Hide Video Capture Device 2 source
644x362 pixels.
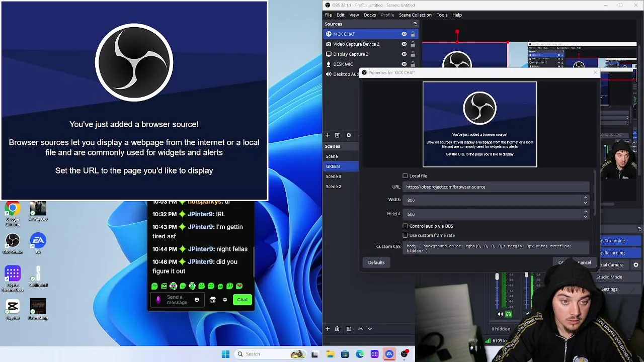tap(404, 44)
